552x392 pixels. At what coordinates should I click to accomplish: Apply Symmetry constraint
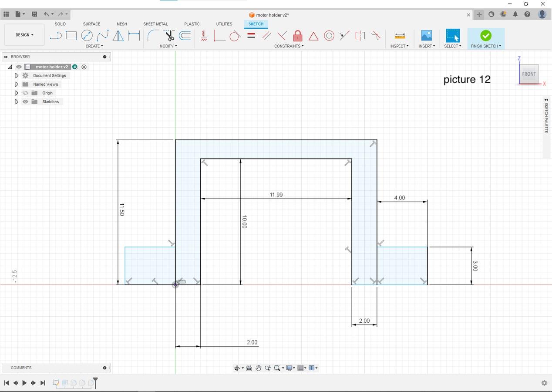[x=360, y=36]
